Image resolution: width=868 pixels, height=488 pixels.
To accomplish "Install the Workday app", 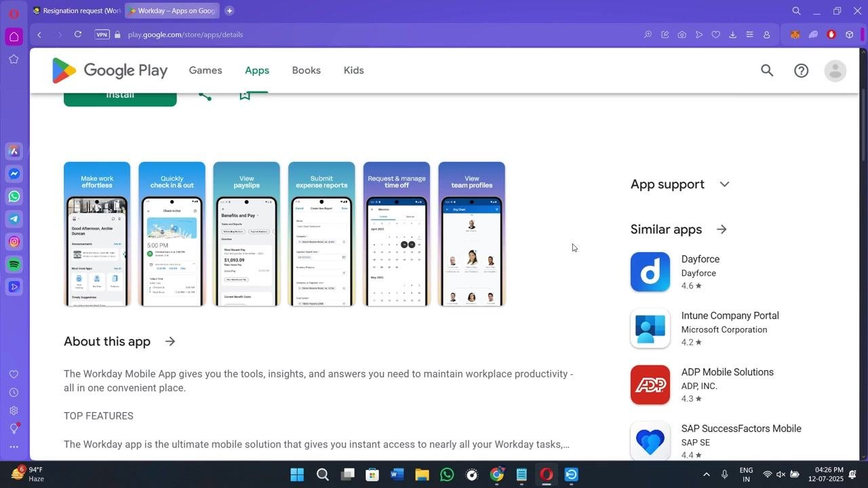I will 120,99.
